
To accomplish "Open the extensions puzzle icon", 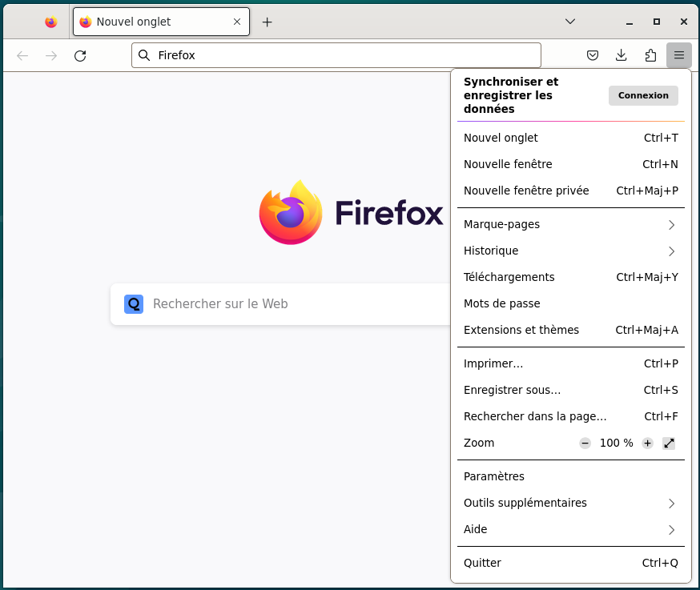I will tap(650, 55).
